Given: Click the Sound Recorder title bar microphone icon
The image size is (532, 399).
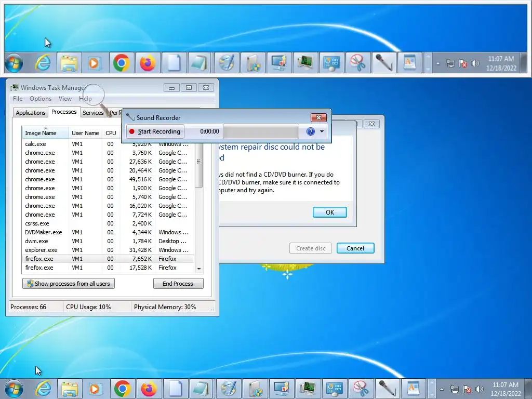Looking at the screenshot, I should point(130,117).
